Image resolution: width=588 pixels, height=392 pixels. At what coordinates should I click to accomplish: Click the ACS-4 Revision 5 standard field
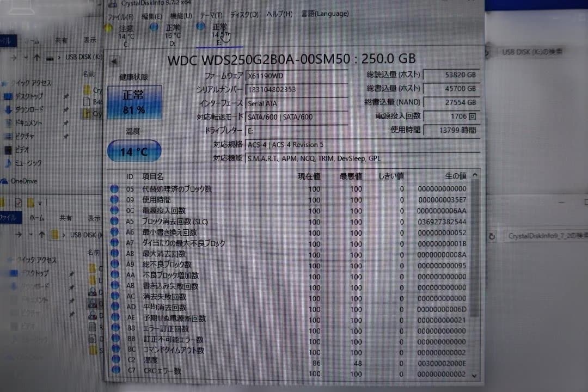362,144
